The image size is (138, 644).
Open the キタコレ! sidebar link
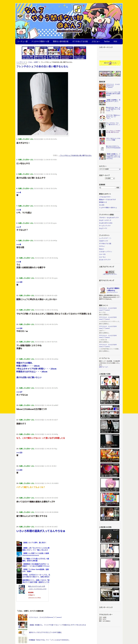point(102,246)
